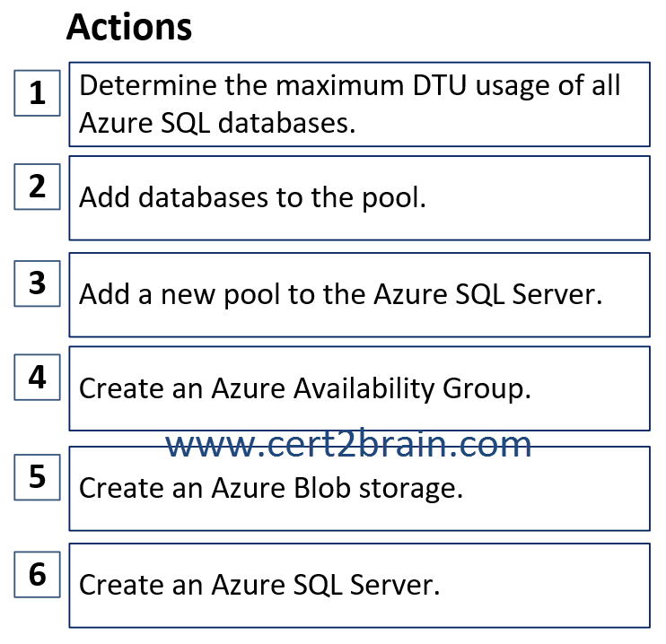Click the Actions heading
Image resolution: width=666 pixels, height=644 pixels.
[129, 27]
